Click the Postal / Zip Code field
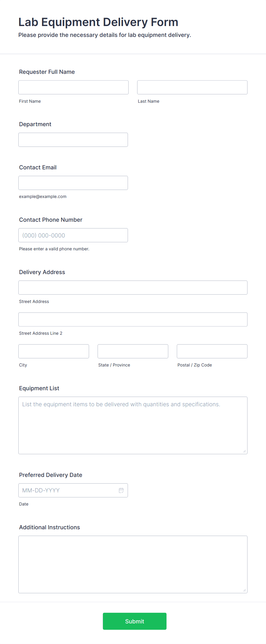 [212, 351]
